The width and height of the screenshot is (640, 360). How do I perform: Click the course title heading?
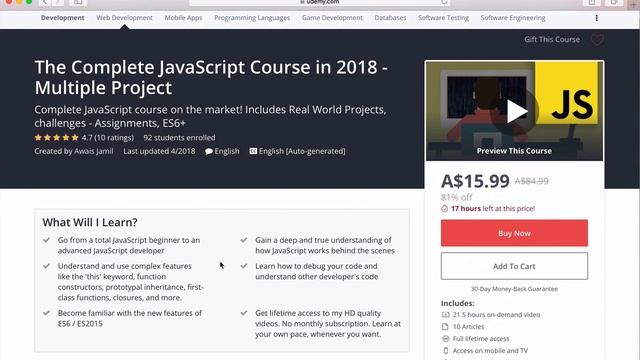point(211,77)
